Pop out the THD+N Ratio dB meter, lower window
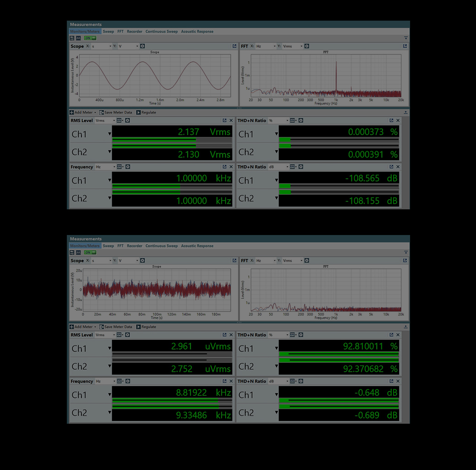Screen dimensions: 476x470 pyautogui.click(x=391, y=381)
